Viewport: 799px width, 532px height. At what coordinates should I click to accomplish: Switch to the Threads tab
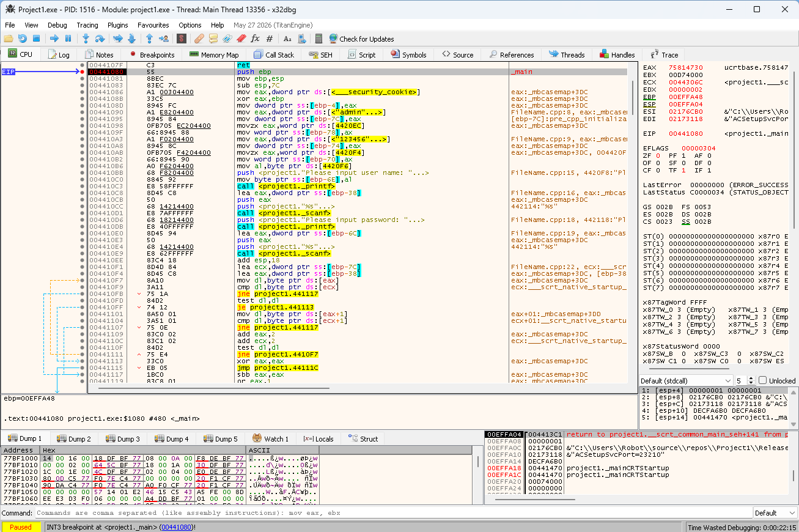[566, 54]
